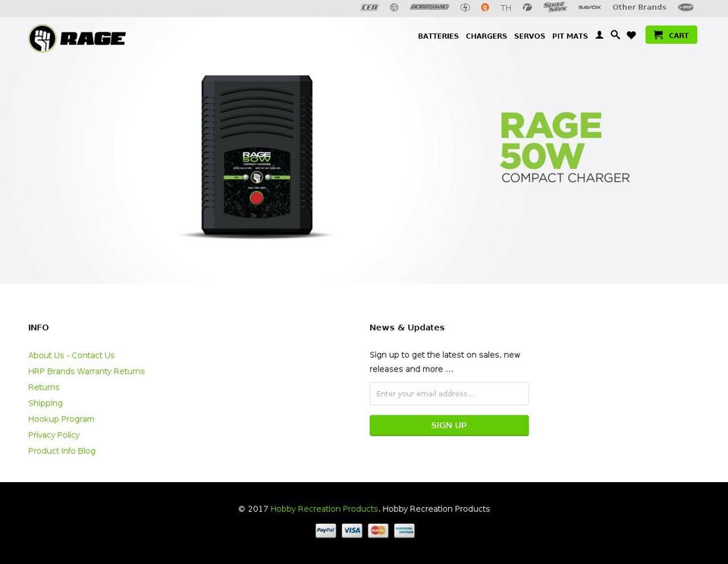Click the PayPal payment icon
This screenshot has width=728, height=564.
(x=326, y=531)
